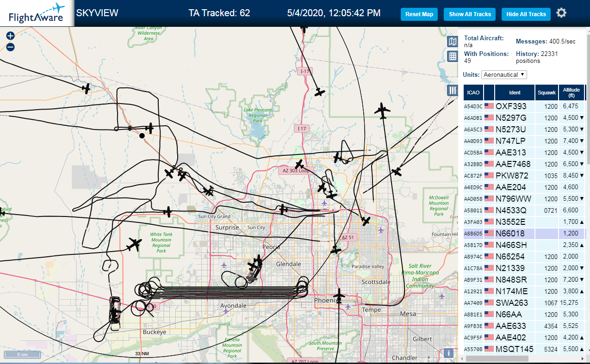Screen dimensions: 590x364
Task: Select aircraft over White Tank Mountain park
Action: click(135, 244)
